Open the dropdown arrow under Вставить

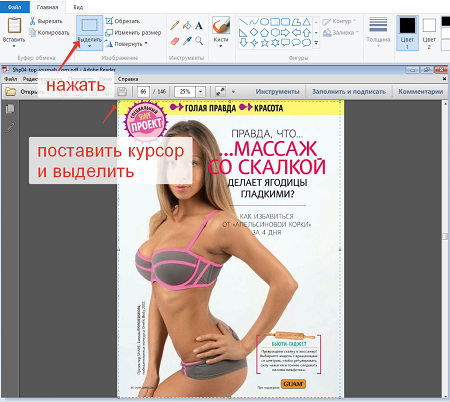(14, 46)
